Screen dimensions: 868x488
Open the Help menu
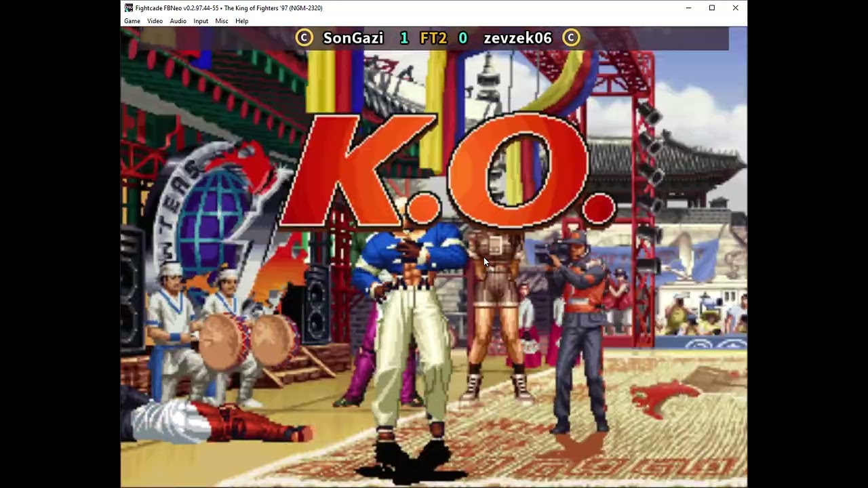click(242, 21)
